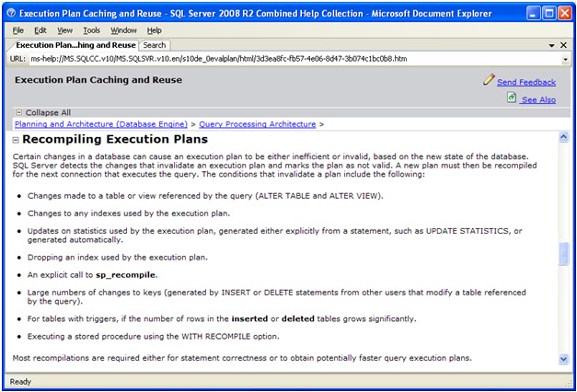Click the UPDATE STATISTICS bullet text
The height and width of the screenshot is (392, 577).
[x=274, y=236]
